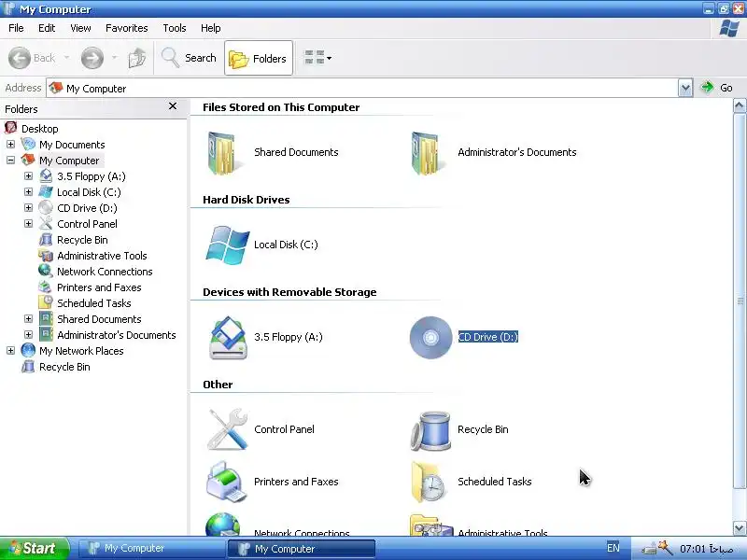The height and width of the screenshot is (560, 747).
Task: Select the Local Disk (C:) drive icon in main pane
Action: [227, 245]
